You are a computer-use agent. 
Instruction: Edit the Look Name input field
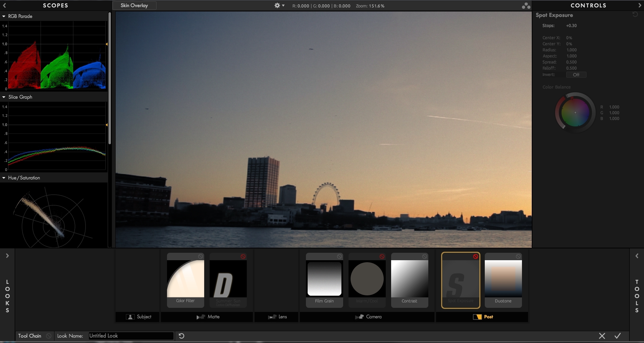coord(131,336)
